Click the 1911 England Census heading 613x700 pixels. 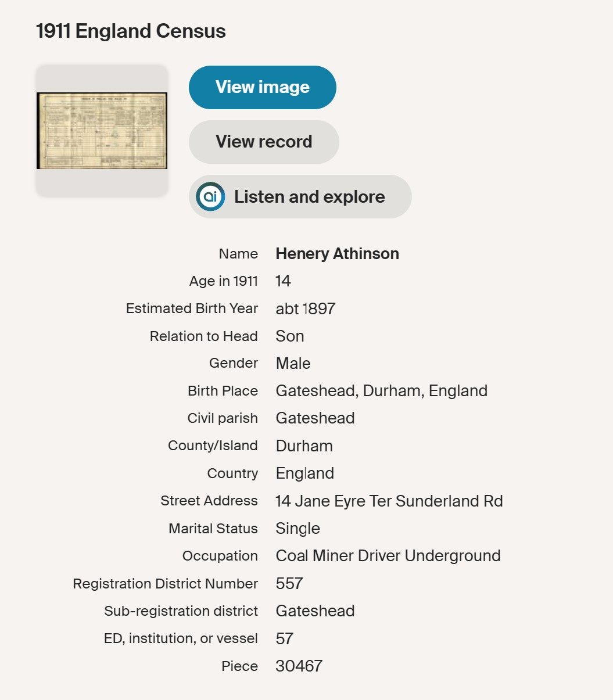coord(131,31)
